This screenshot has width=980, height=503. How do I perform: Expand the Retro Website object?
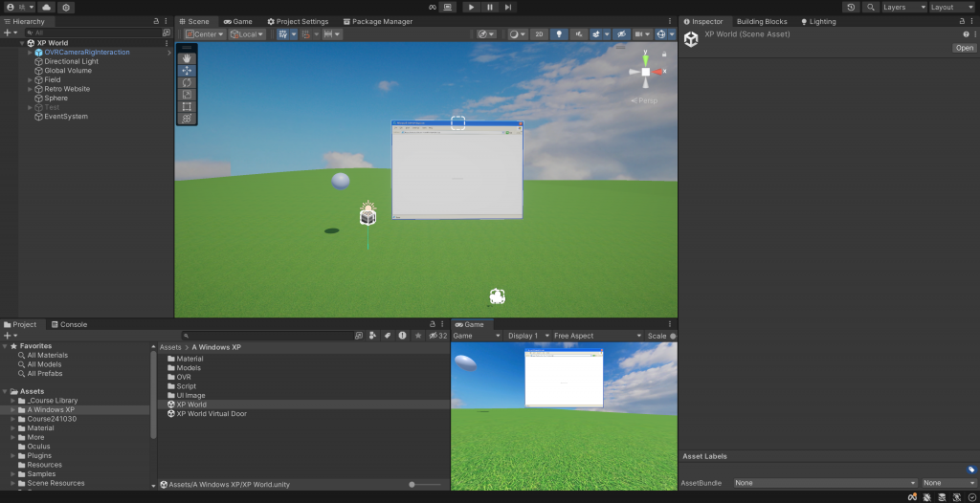click(31, 89)
